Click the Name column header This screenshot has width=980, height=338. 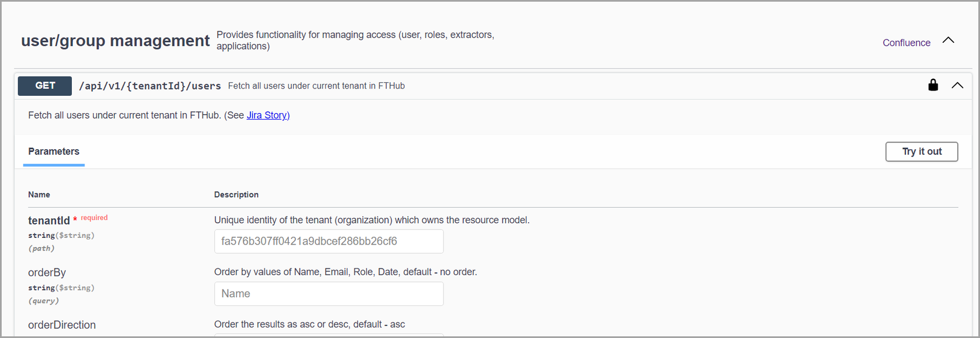(x=39, y=195)
